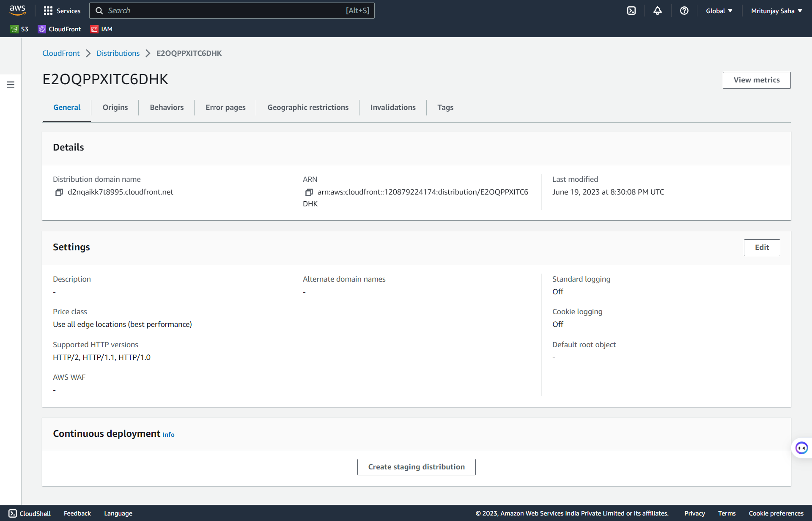Image resolution: width=812 pixels, height=521 pixels.
Task: Open the Mritunjay Saha account menu
Action: 776,11
